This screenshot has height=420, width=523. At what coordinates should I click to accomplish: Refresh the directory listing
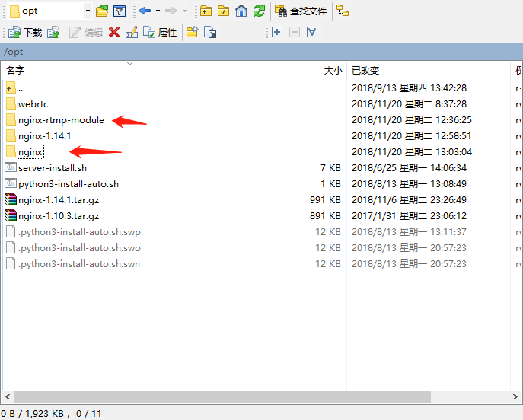[x=259, y=11]
